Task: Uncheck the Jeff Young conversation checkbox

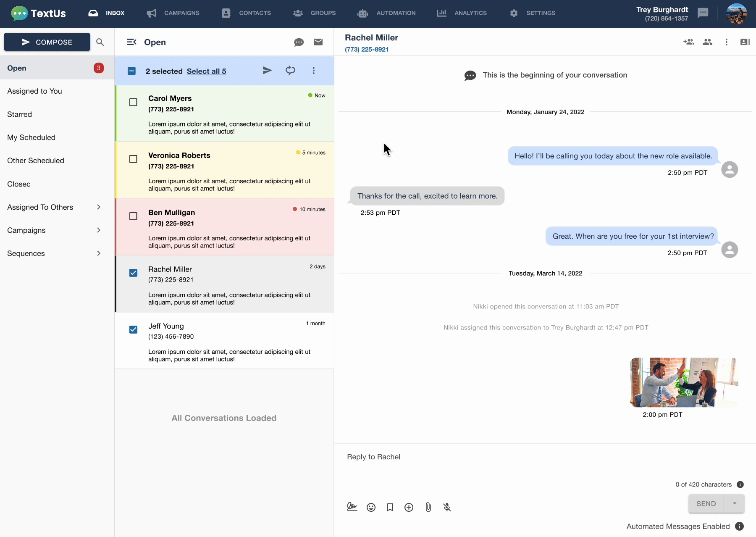Action: click(133, 329)
